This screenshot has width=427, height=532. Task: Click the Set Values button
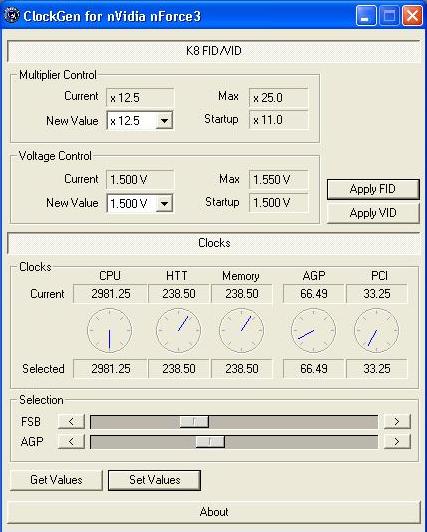(x=155, y=480)
